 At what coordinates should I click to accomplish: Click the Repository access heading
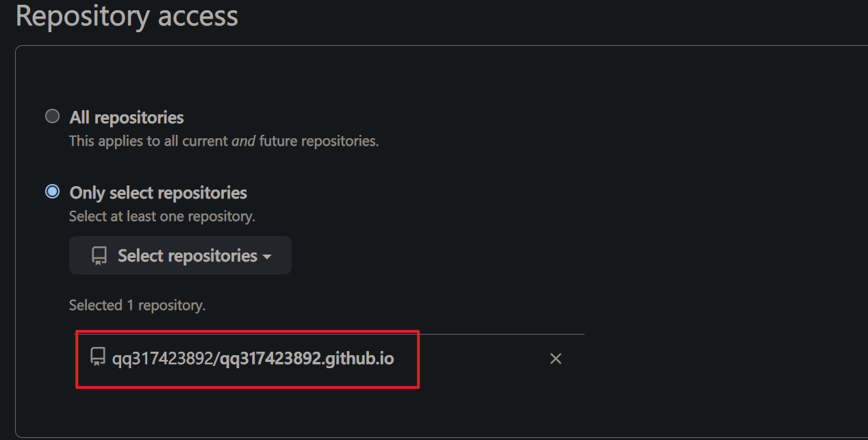coord(127,15)
